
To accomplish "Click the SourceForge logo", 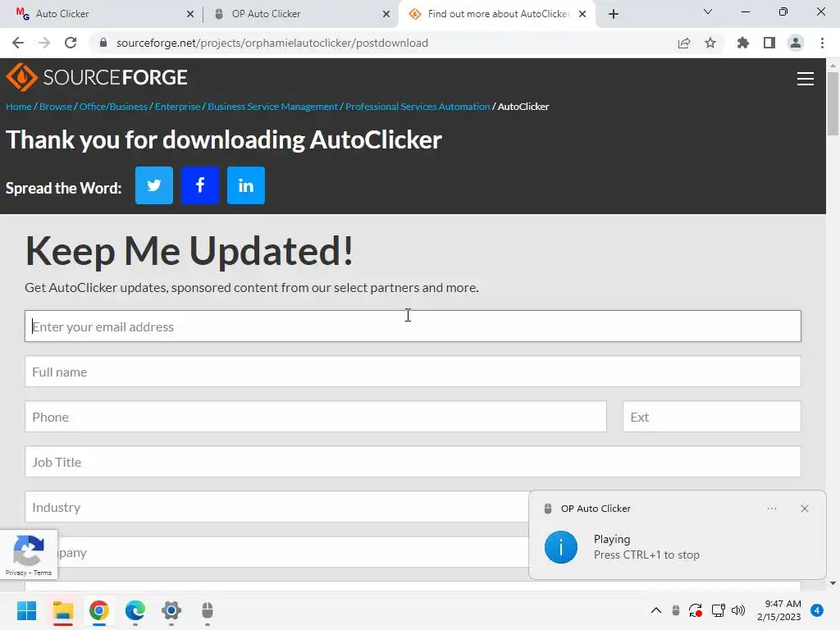I will pos(97,77).
